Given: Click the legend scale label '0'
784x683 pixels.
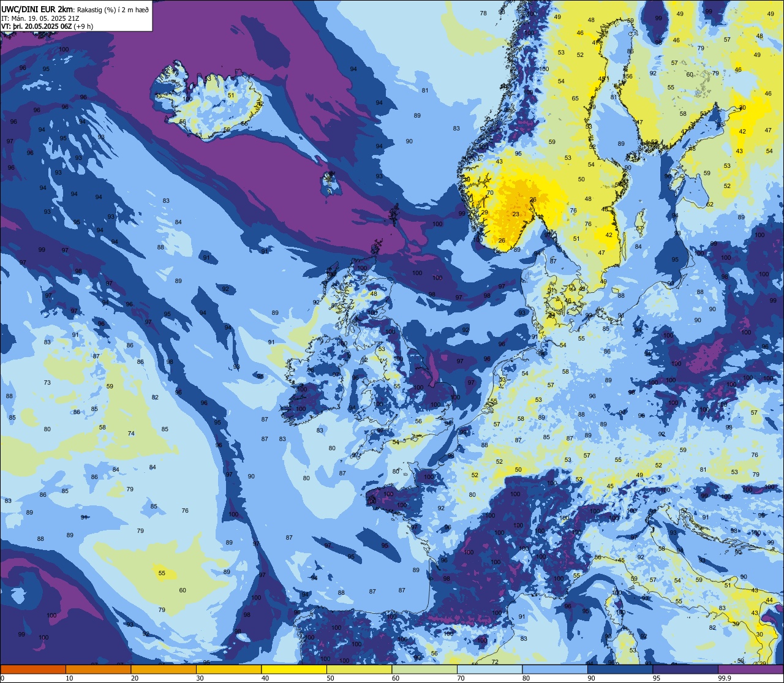Looking at the screenshot, I should click(3, 678).
